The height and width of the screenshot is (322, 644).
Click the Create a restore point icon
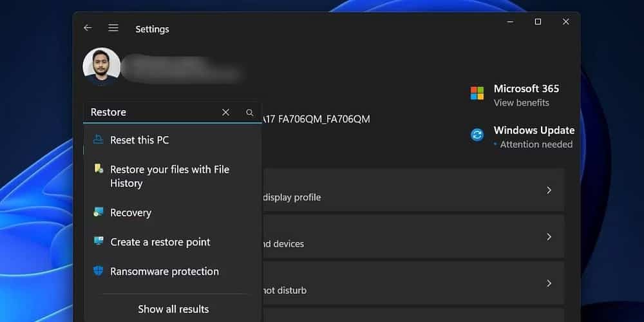point(98,241)
